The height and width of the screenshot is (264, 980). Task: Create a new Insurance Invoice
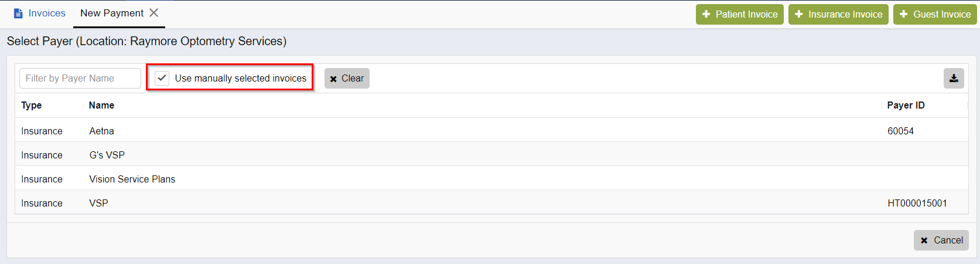[x=838, y=14]
